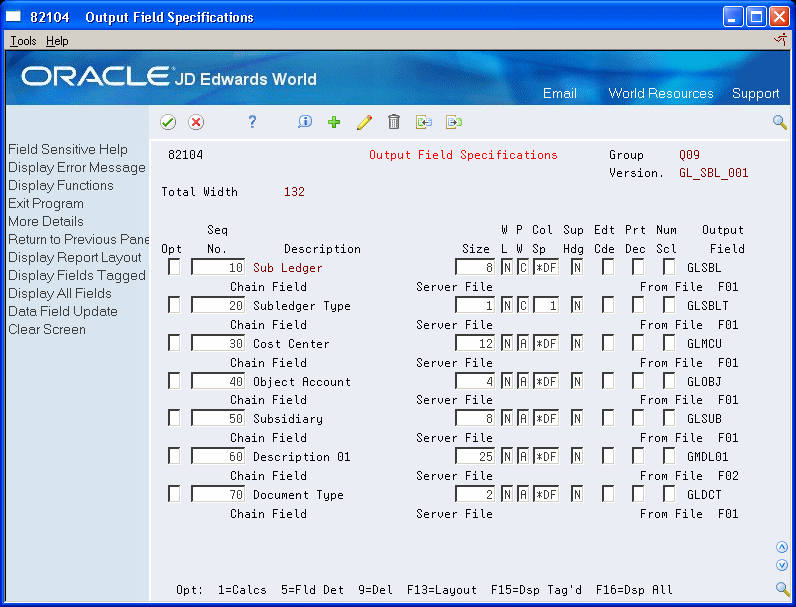Click WL field for Sub Ledger row
The image size is (796, 607).
point(507,267)
